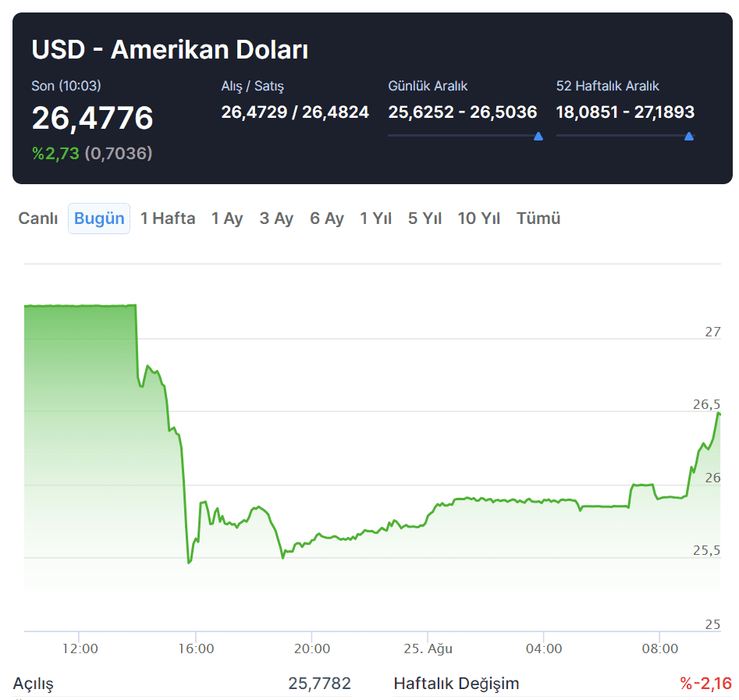The width and height of the screenshot is (739, 700).
Task: Select the 10 Yıl range tab
Action: 479,219
